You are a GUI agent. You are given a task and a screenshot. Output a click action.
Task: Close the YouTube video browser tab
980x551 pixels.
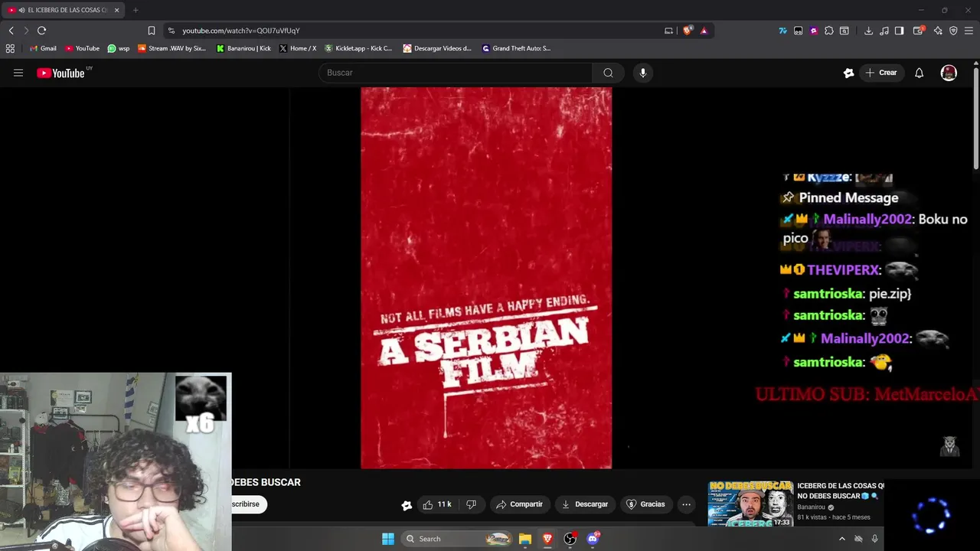click(116, 10)
